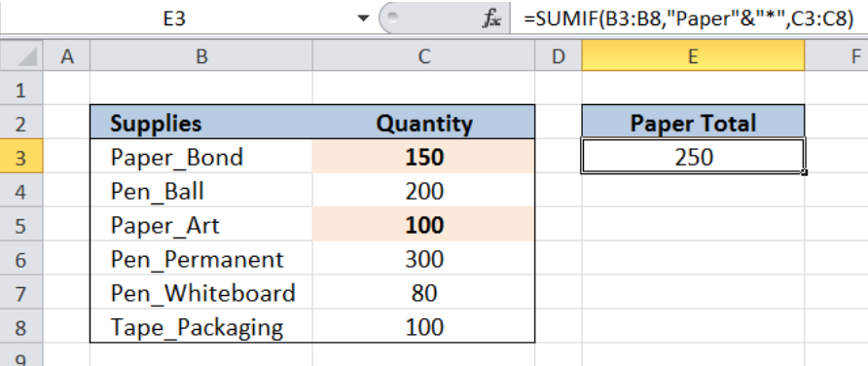Click the fx Insert Function icon
Screen dimensions: 868x366
pyautogui.click(x=491, y=18)
